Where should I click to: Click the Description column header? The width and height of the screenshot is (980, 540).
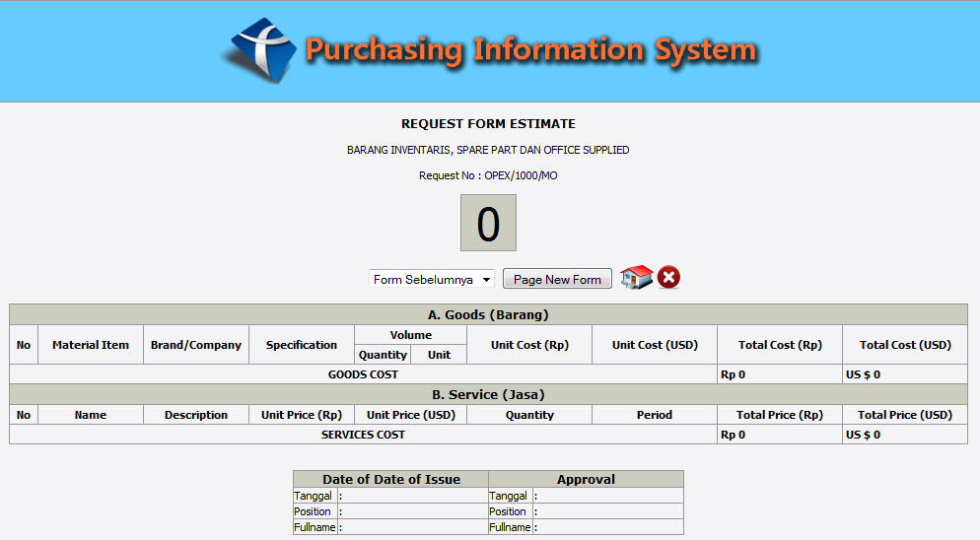tap(195, 415)
